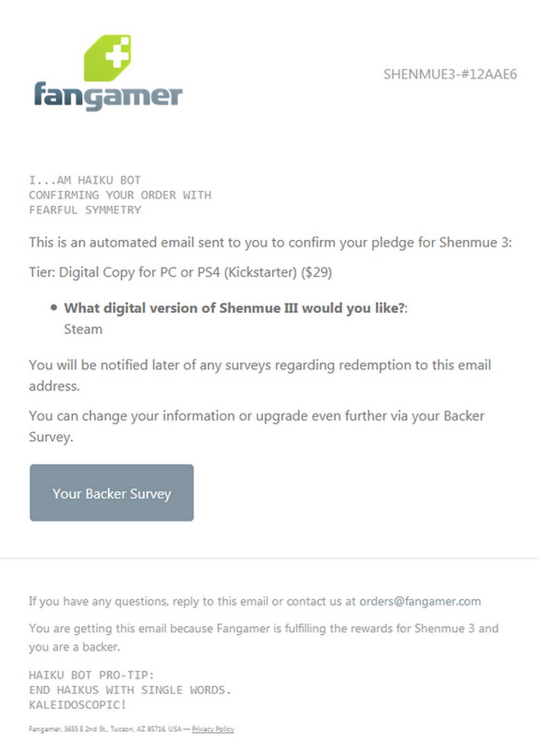540x756 pixels.
Task: Click the I...AM HAIKU BOT line
Action: (84, 180)
